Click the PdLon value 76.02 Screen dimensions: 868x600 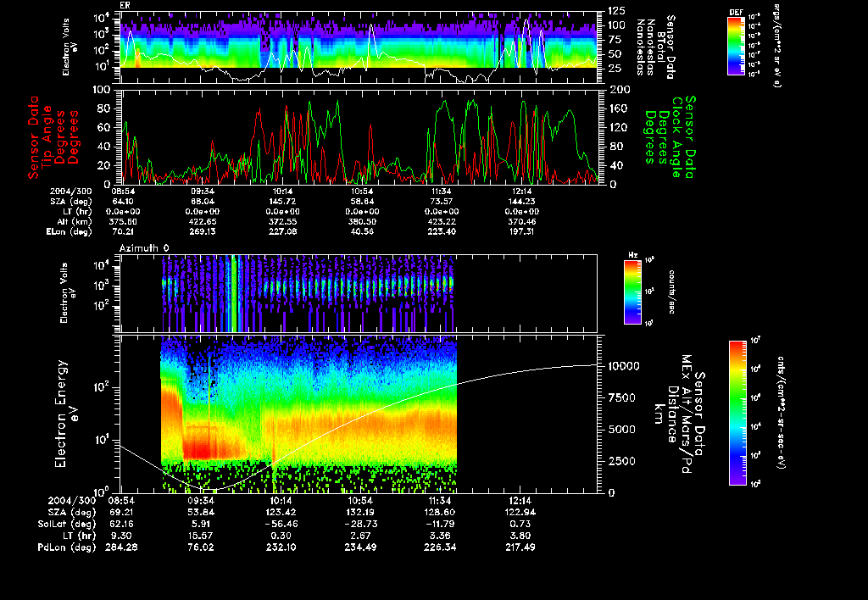pos(200,547)
